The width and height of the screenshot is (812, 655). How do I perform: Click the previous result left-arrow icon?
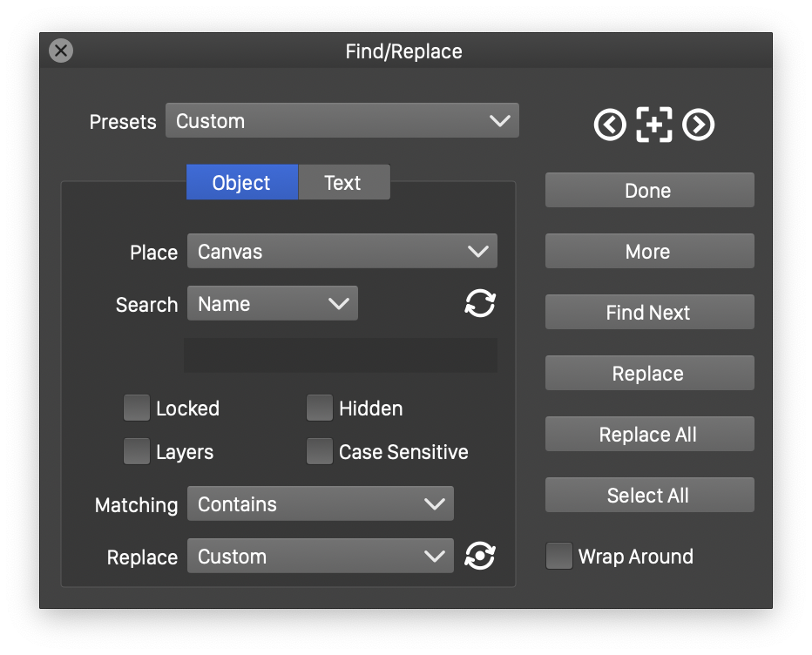click(x=610, y=125)
